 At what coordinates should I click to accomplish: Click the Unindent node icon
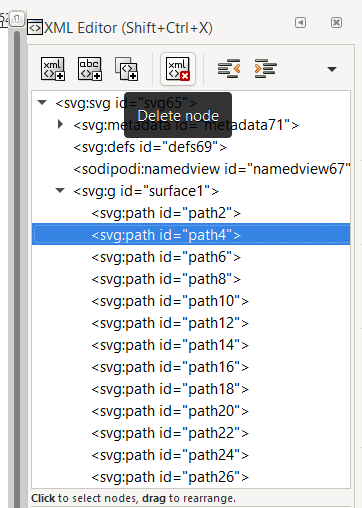(x=229, y=69)
